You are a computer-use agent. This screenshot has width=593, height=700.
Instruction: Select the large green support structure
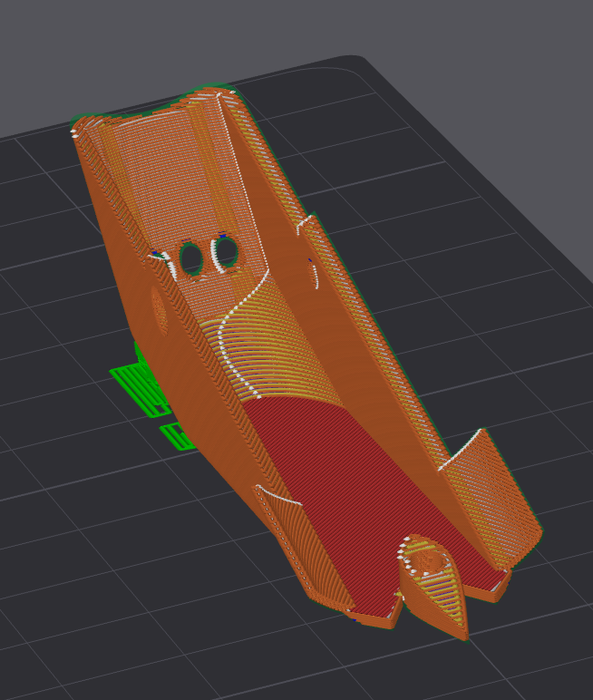[x=140, y=379]
